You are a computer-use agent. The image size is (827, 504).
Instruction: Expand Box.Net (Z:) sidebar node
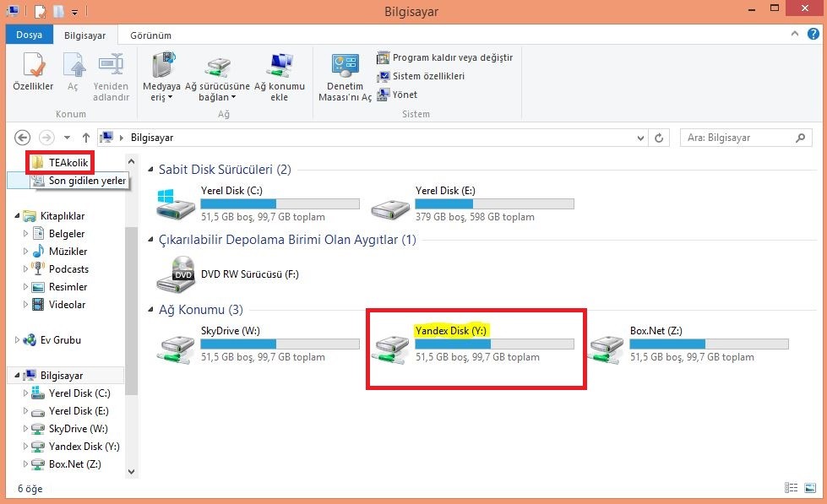(x=25, y=464)
